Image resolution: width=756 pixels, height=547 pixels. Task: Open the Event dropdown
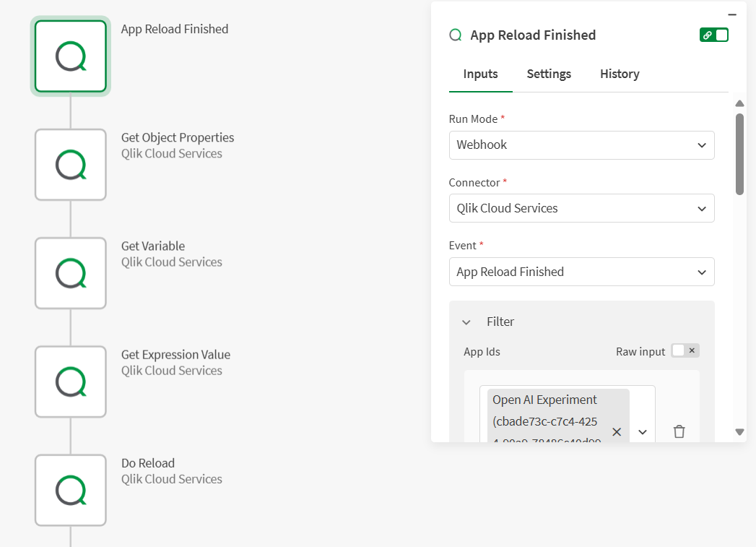coord(581,272)
